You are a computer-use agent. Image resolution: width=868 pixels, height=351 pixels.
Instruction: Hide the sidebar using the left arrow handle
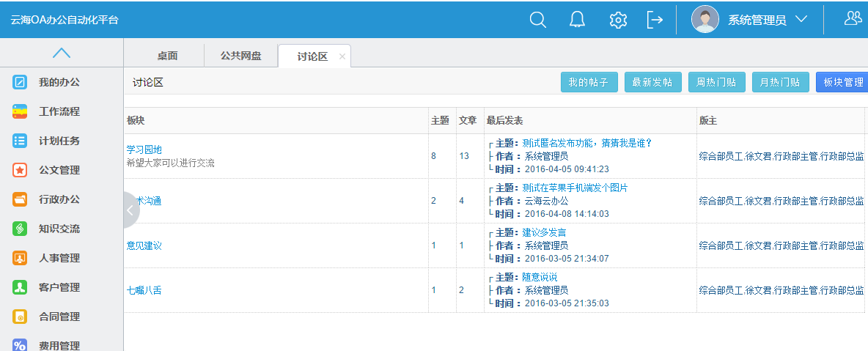[130, 210]
